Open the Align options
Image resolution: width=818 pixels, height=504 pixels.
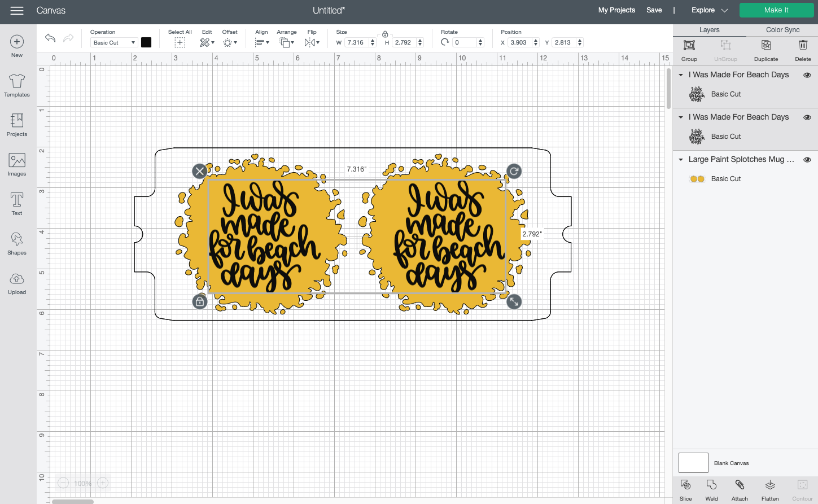[262, 42]
